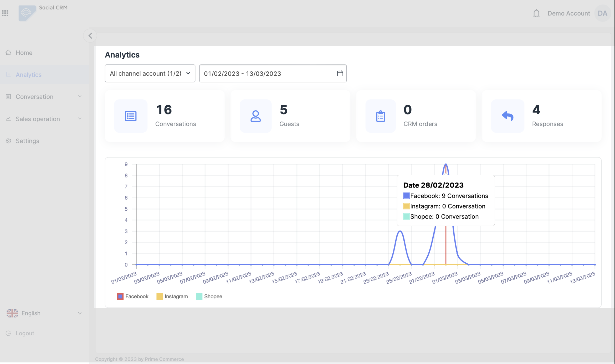
Task: Collapse the sidebar with the arrow button
Action: (90, 36)
